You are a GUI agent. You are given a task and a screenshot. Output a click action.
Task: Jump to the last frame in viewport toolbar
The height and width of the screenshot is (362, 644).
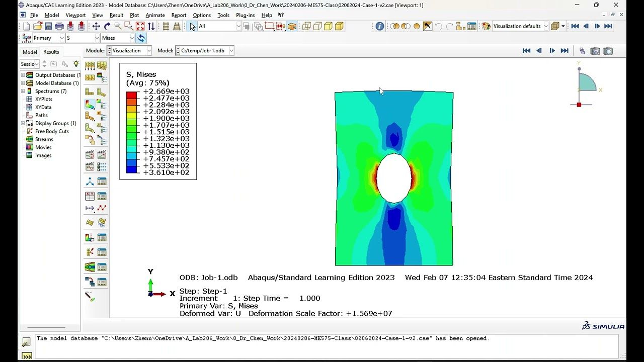pos(565,51)
